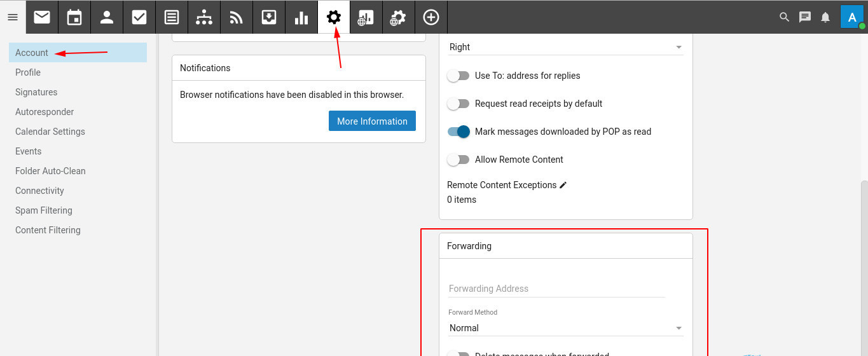This screenshot has height=356, width=868.
Task: Toggle Request read receipts by default
Action: click(458, 104)
